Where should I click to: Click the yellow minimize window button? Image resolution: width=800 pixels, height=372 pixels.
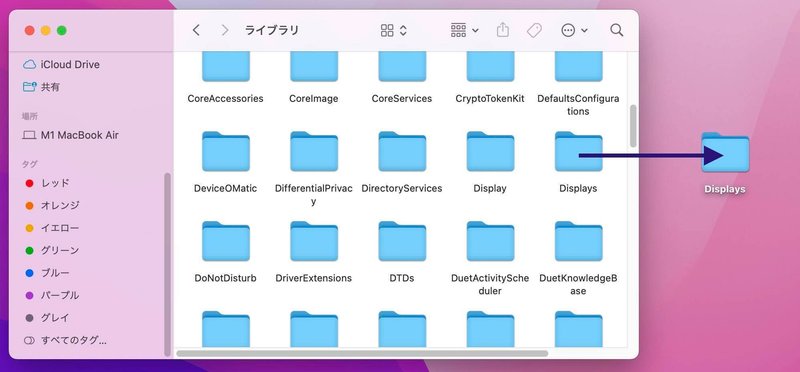pos(46,31)
